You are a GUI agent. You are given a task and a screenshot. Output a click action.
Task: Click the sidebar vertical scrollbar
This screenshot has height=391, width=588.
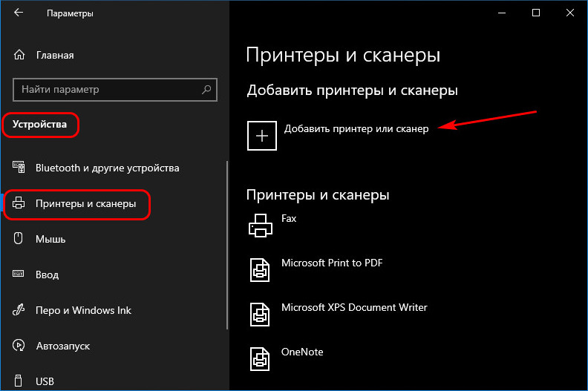coord(227,245)
